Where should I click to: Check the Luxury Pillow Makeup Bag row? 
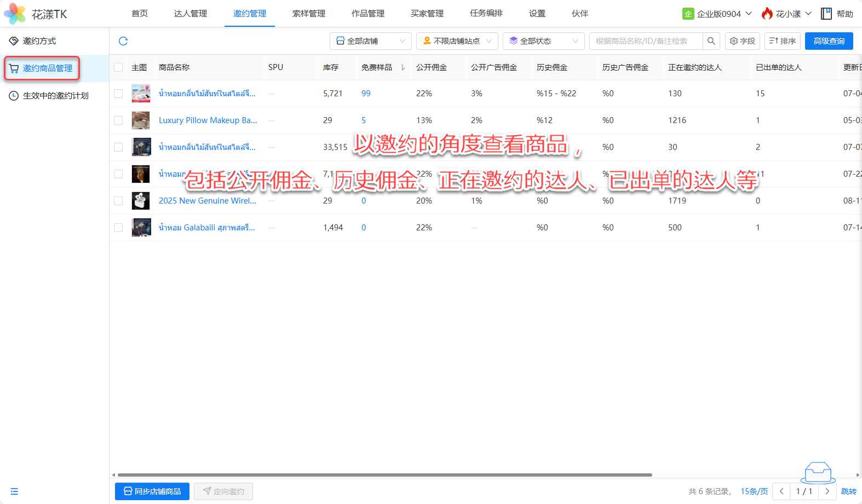coord(118,120)
